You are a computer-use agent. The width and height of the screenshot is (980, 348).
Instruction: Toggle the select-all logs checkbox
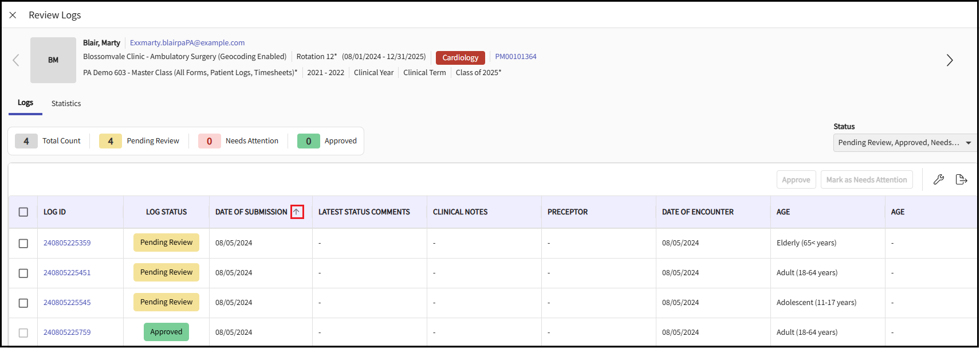pyautogui.click(x=23, y=212)
